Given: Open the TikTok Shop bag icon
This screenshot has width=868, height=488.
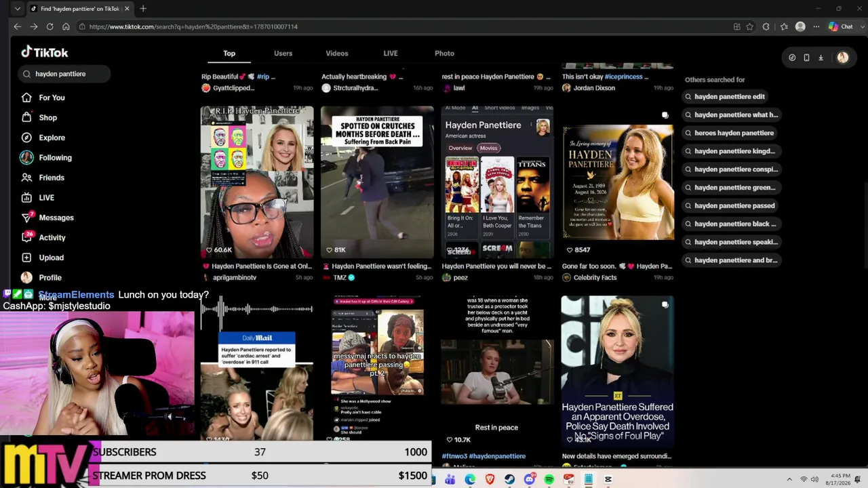Looking at the screenshot, I should point(26,117).
